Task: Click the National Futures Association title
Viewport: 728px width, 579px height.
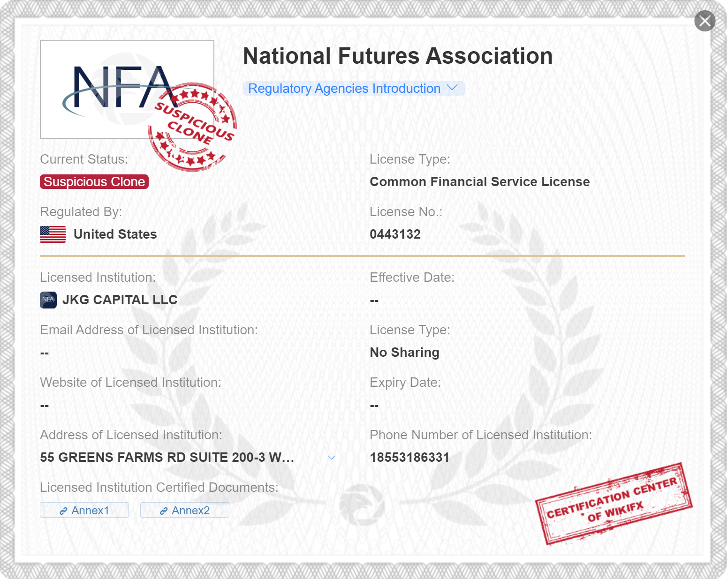Action: click(x=398, y=56)
